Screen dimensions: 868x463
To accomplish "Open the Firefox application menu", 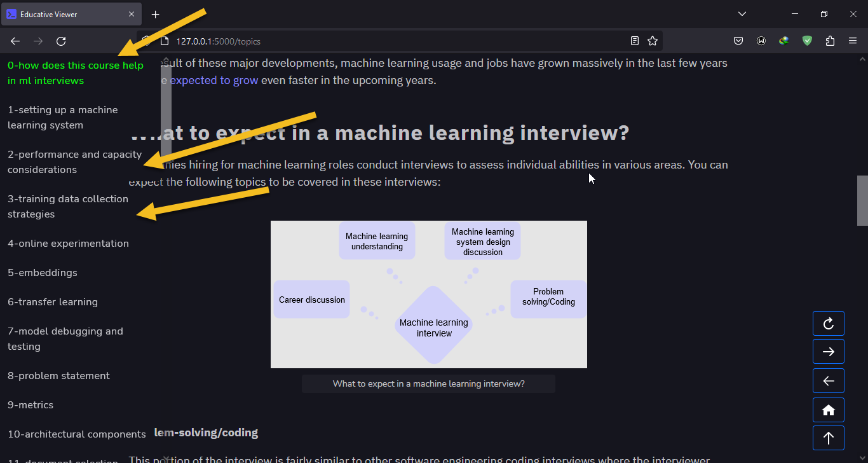I will 853,41.
